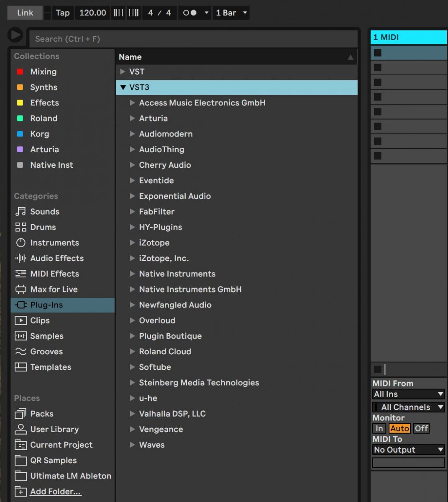The height and width of the screenshot is (502, 448).
Task: Click the stop button of the first clip slot
Action: click(x=377, y=53)
